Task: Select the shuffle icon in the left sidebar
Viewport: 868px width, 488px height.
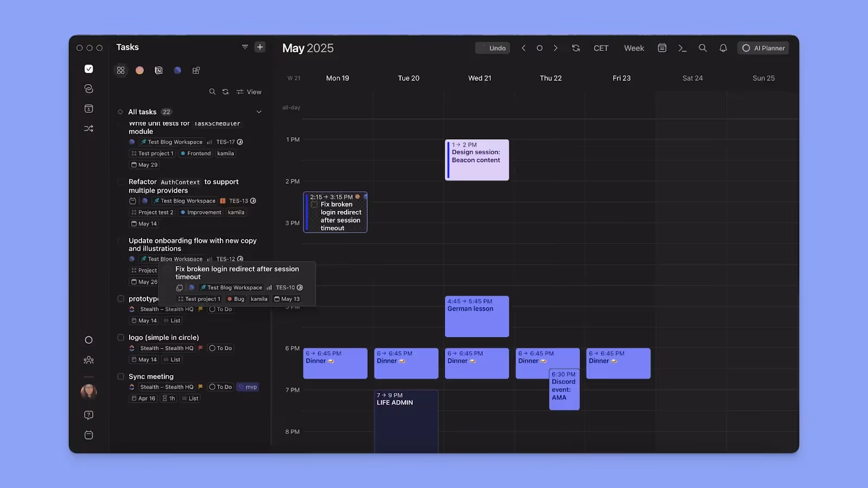Action: (88, 129)
